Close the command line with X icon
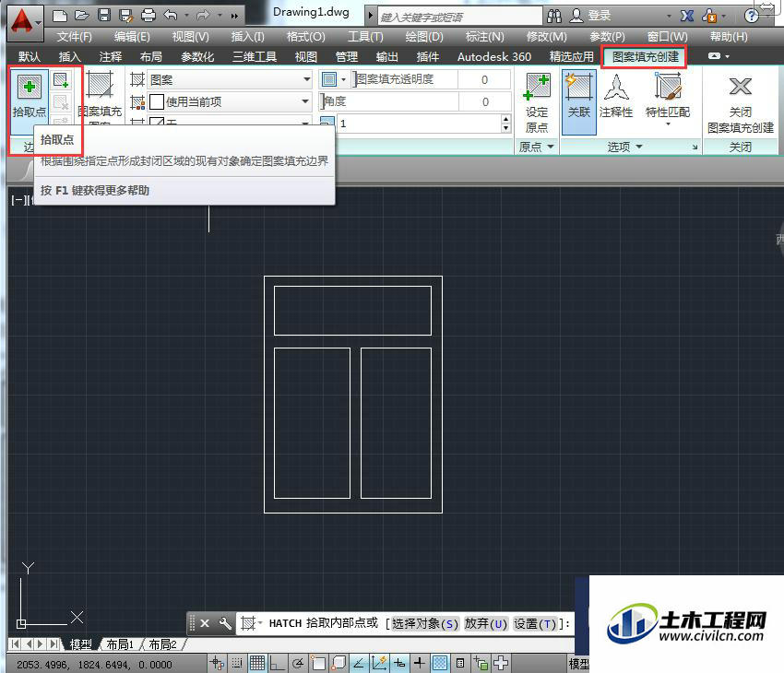 205,623
